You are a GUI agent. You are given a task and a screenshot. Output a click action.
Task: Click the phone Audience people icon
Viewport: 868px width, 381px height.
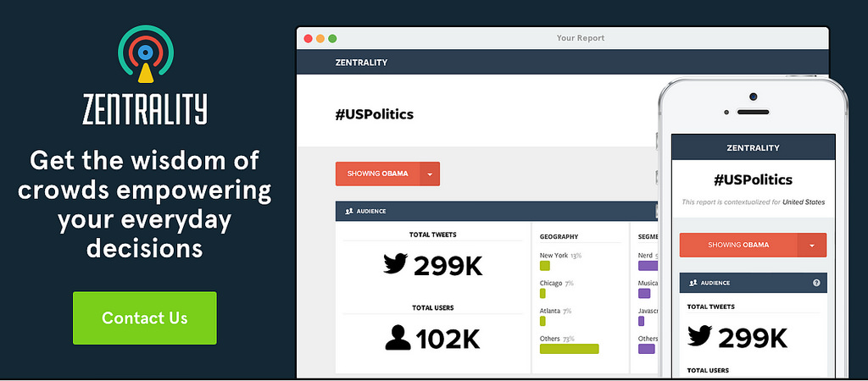(x=693, y=283)
